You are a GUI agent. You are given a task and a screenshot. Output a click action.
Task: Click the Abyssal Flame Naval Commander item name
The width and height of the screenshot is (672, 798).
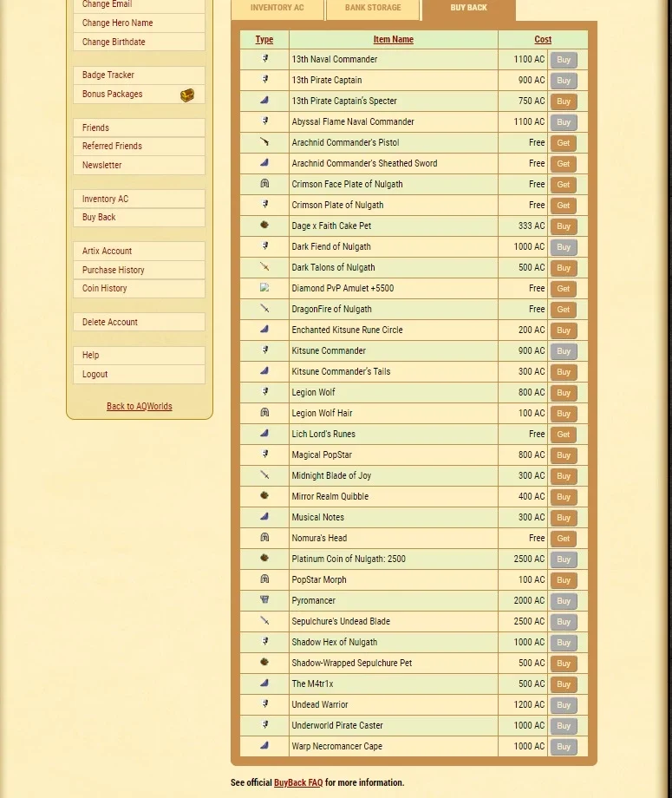tap(353, 121)
